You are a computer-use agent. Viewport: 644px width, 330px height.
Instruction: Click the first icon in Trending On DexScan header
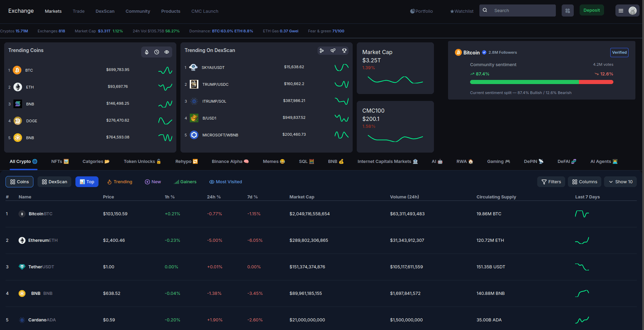(322, 51)
